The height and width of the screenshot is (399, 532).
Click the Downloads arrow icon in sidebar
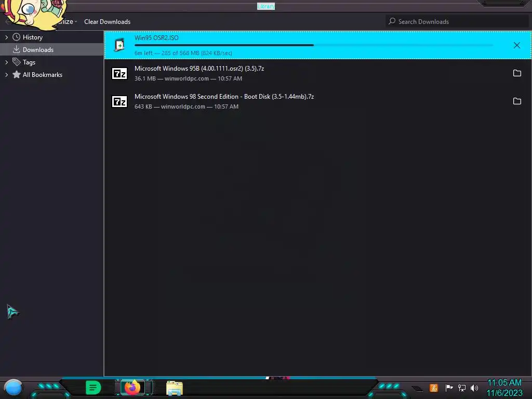point(16,49)
